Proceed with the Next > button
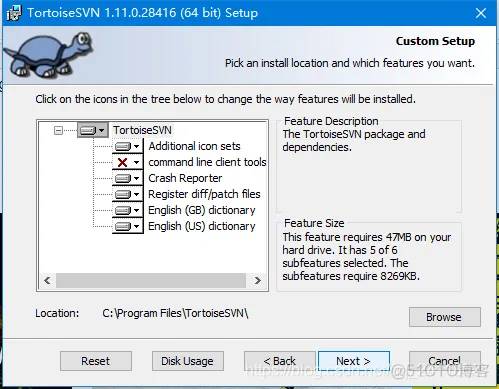The height and width of the screenshot is (389, 499). [354, 361]
